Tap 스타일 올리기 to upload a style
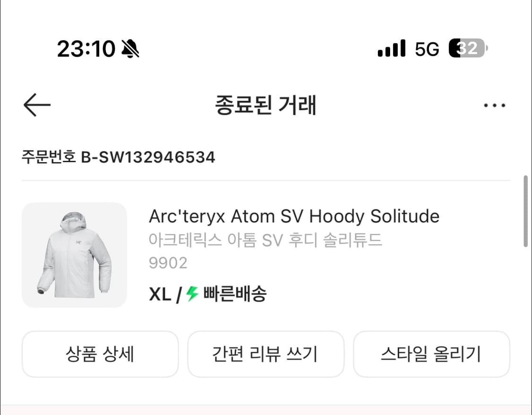 point(432,354)
